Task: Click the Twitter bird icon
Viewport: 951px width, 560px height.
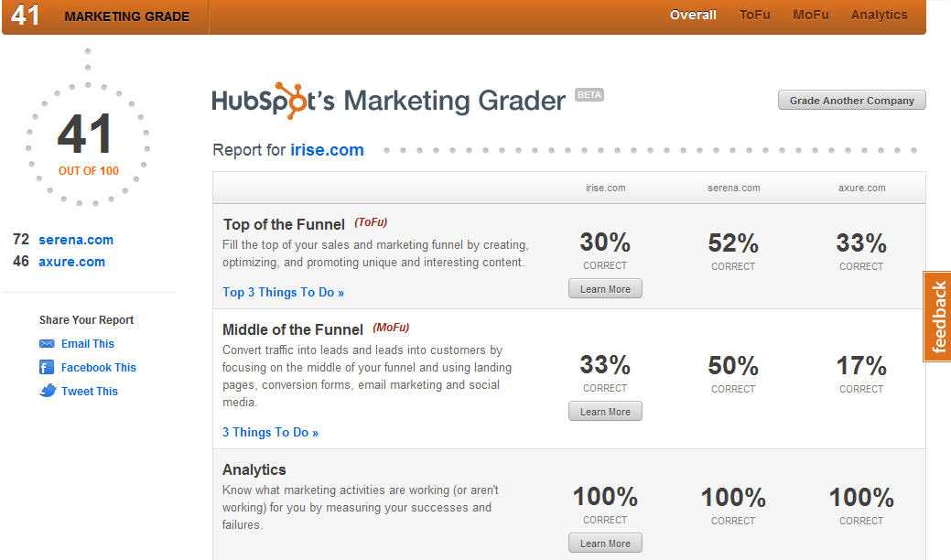Action: (48, 391)
